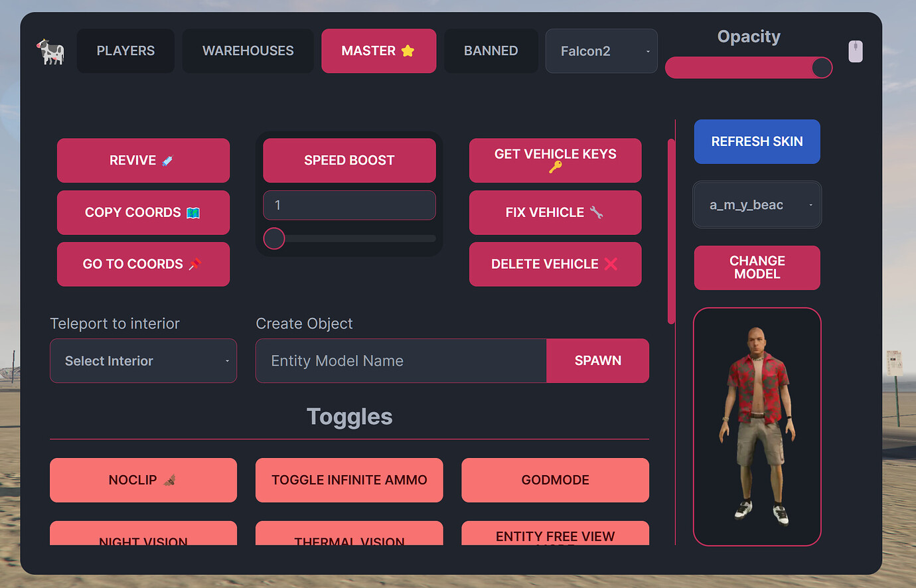Open the Falcon2 dropdown
Image resolution: width=916 pixels, height=588 pixels.
pos(601,51)
